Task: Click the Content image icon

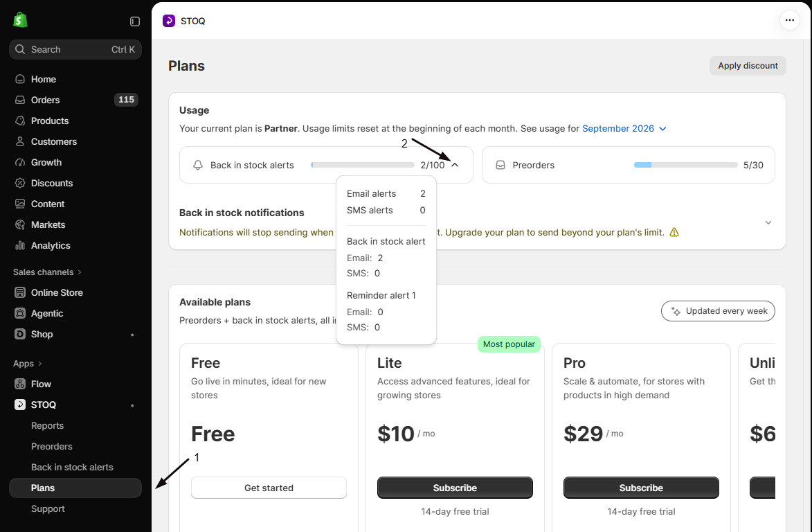Action: point(19,204)
